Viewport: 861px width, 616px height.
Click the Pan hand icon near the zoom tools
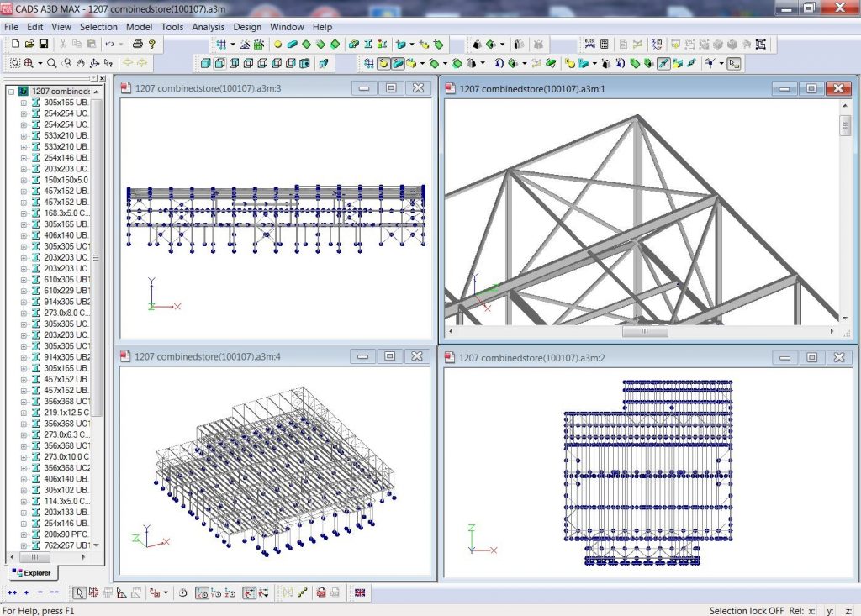click(x=79, y=62)
